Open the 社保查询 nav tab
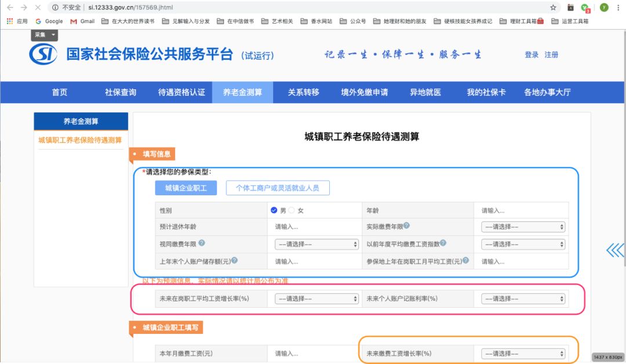Viewport: 626px width, 364px height. (x=121, y=92)
